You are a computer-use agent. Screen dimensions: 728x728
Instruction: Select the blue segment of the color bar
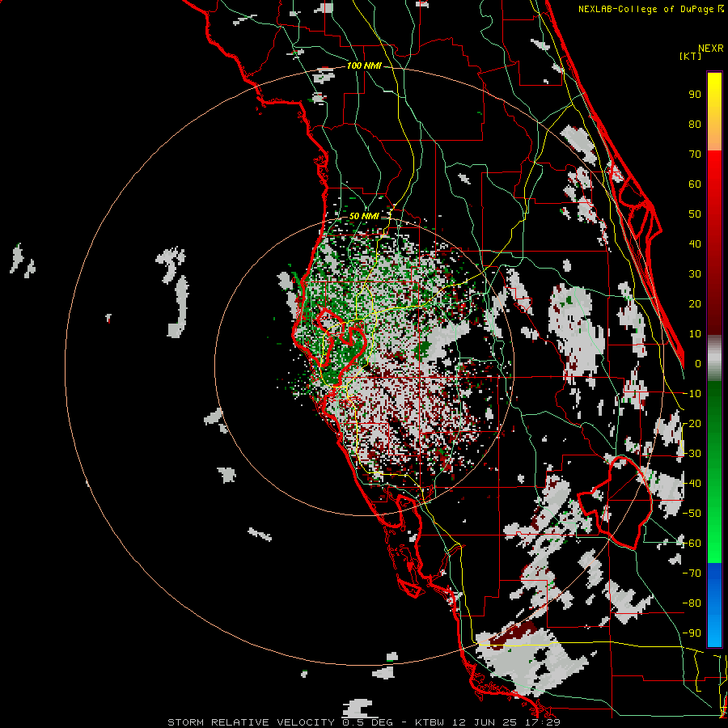(714, 604)
